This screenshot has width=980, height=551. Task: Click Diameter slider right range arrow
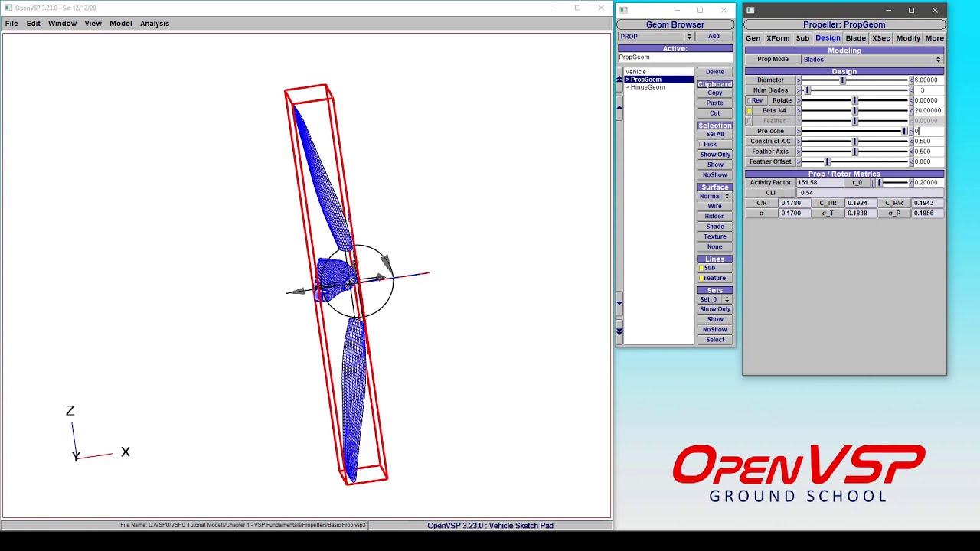[911, 80]
